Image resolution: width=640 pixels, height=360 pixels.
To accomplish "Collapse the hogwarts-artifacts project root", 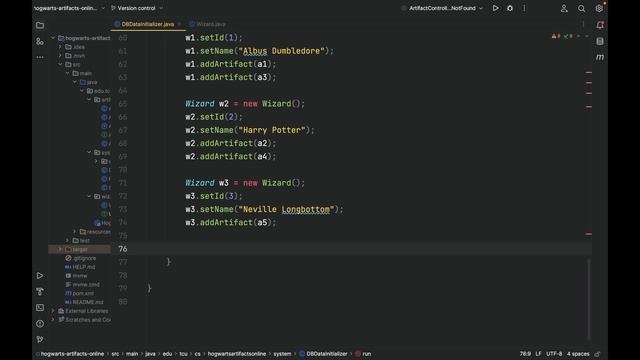I will tap(53, 38).
